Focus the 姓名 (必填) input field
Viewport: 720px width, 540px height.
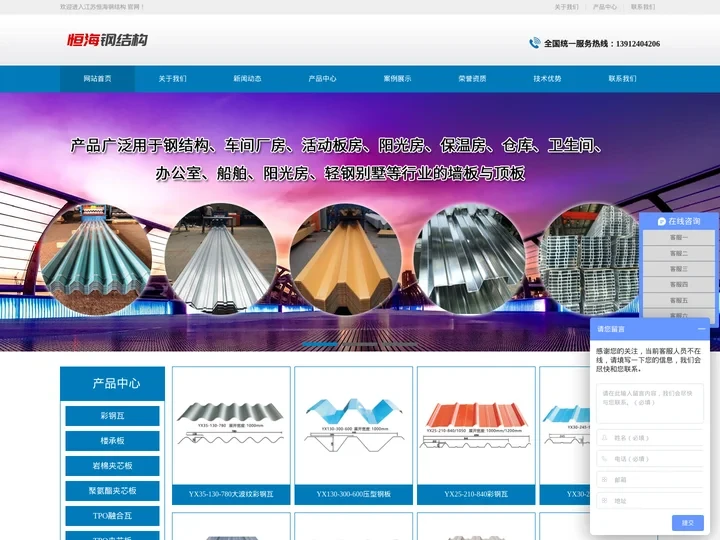(x=650, y=438)
